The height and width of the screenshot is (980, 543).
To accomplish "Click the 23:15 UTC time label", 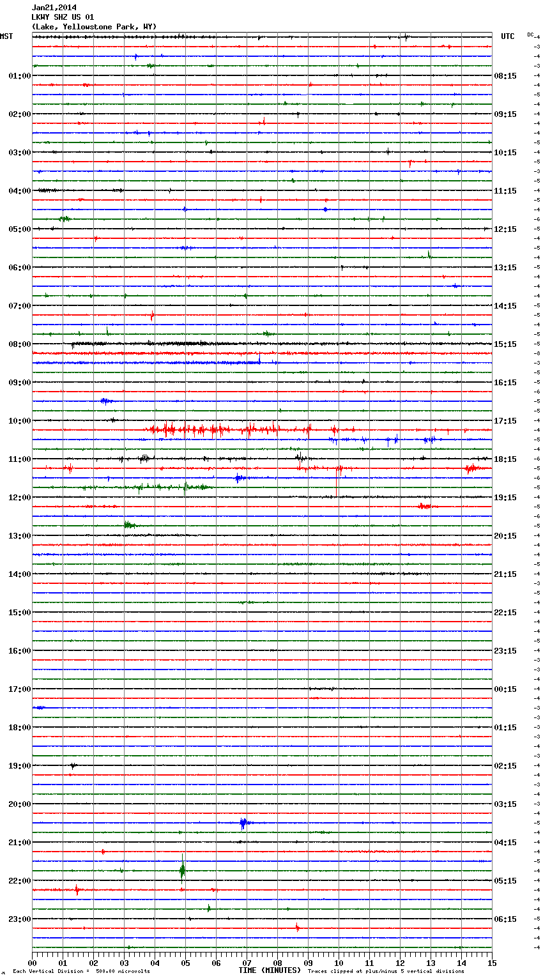I will (x=505, y=651).
